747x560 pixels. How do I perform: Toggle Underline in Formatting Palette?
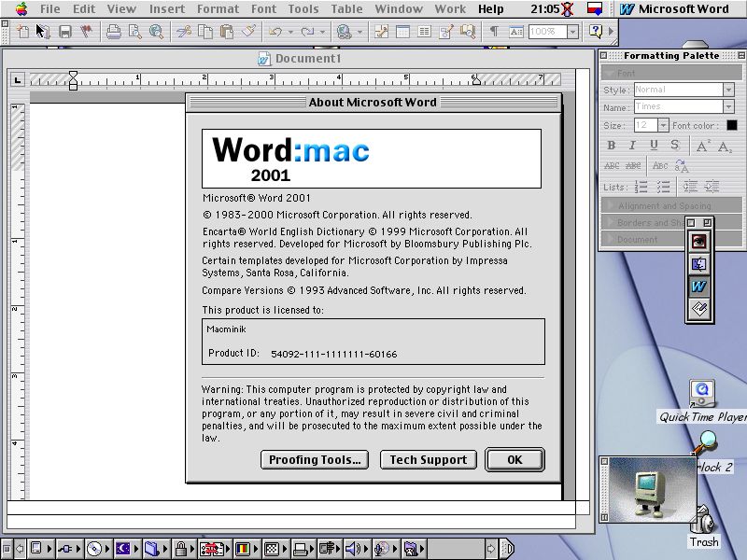[654, 146]
